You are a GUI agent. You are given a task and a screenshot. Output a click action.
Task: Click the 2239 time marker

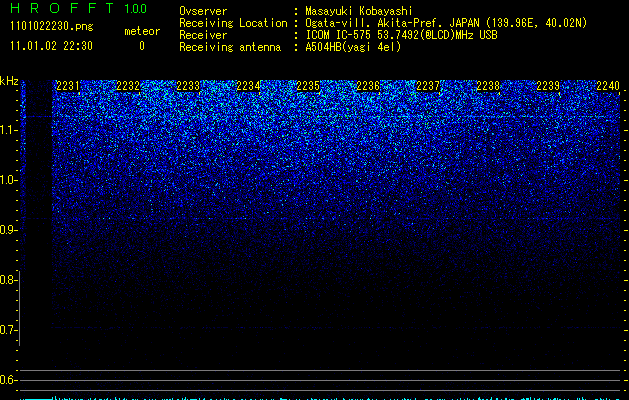click(x=548, y=86)
